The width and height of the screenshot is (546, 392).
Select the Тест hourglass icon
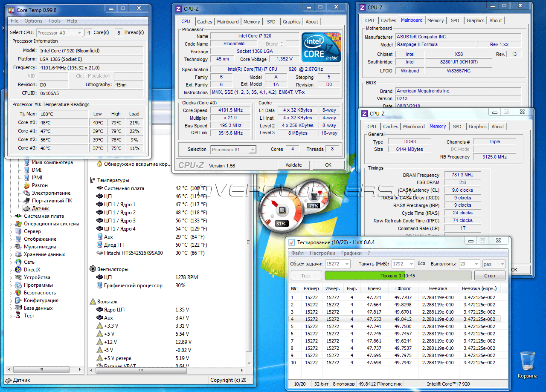pyautogui.click(x=18, y=316)
